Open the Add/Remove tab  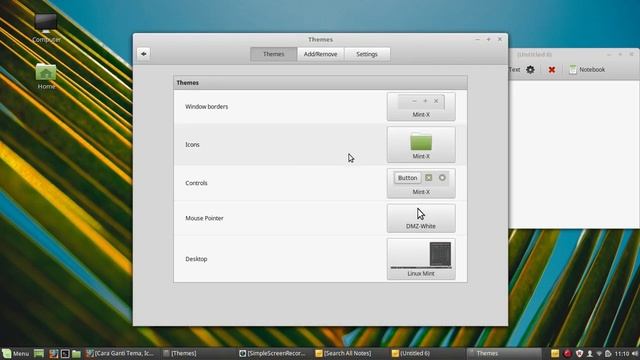tap(320, 54)
